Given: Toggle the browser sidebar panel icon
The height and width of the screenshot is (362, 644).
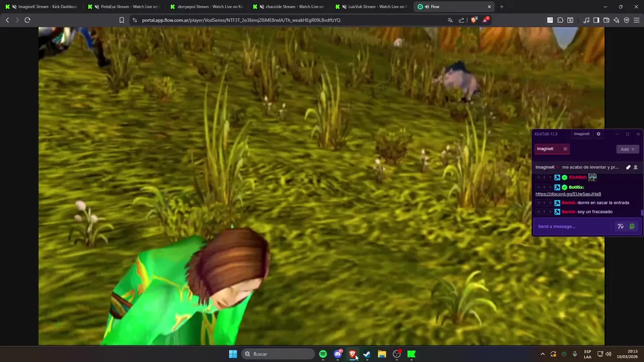Looking at the screenshot, I should pyautogui.click(x=596, y=20).
